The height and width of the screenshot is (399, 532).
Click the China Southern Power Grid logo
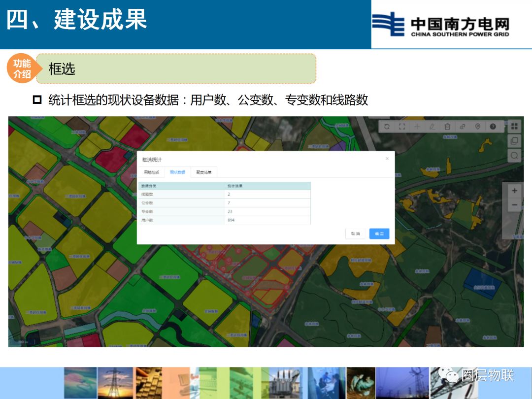click(440, 24)
